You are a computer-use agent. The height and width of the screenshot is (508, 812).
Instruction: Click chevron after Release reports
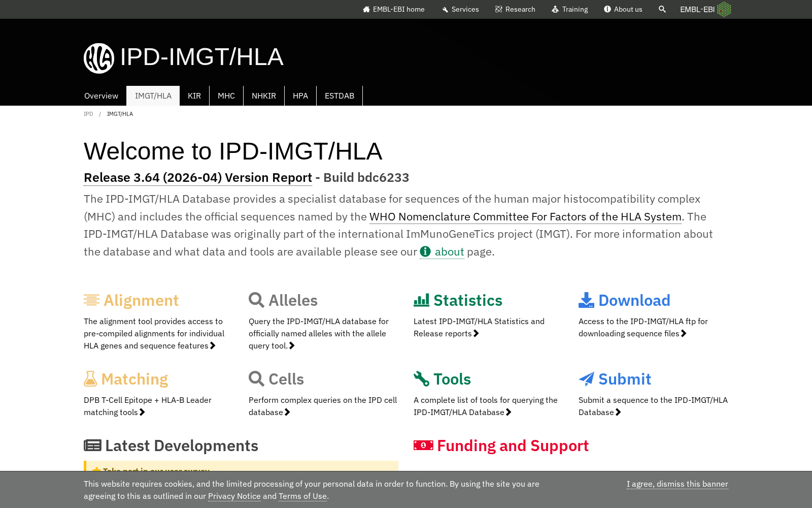(476, 333)
